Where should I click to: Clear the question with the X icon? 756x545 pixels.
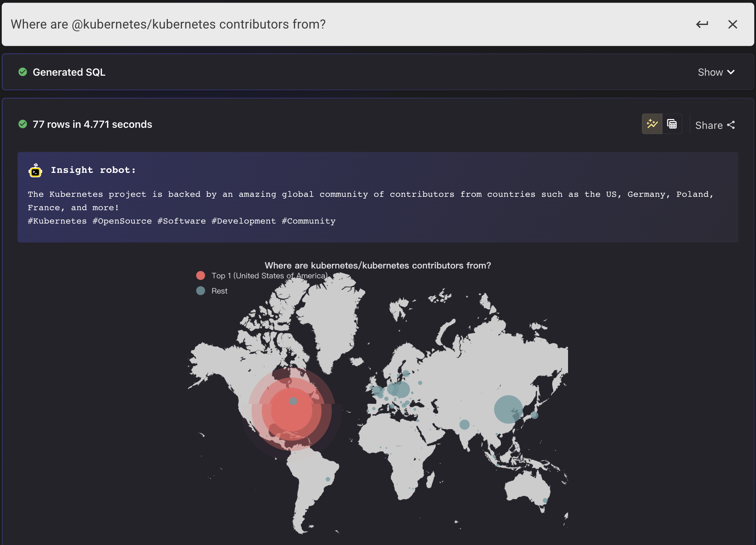[733, 24]
